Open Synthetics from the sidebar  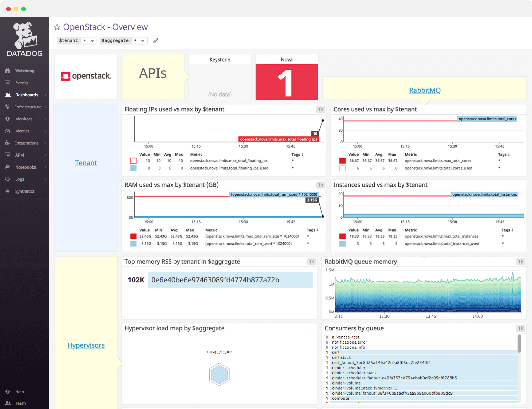[25, 191]
